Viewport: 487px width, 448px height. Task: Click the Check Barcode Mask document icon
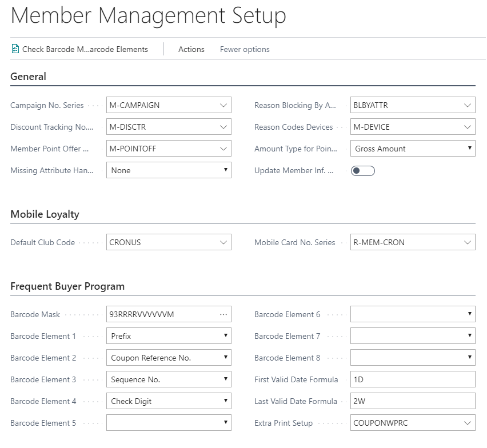pos(15,49)
